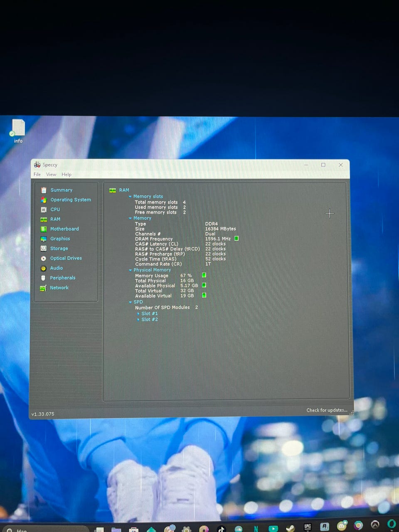The height and width of the screenshot is (532, 399).
Task: Click the Free memory slots row
Action: [160, 212]
